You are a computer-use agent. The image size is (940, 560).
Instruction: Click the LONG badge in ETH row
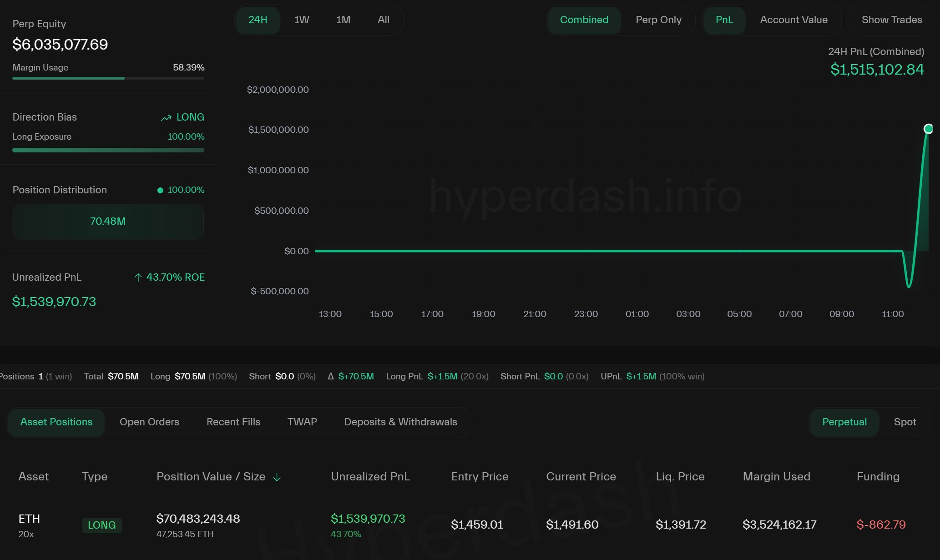[101, 525]
